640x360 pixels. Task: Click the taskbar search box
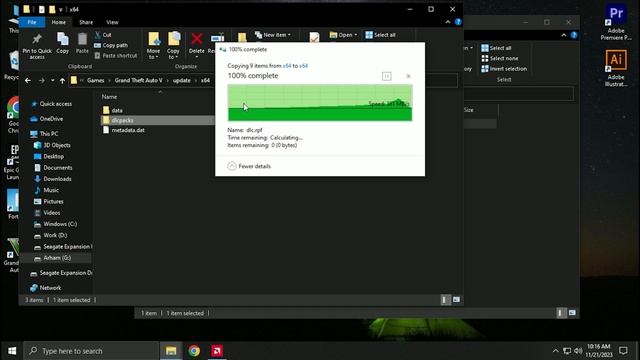[91, 351]
